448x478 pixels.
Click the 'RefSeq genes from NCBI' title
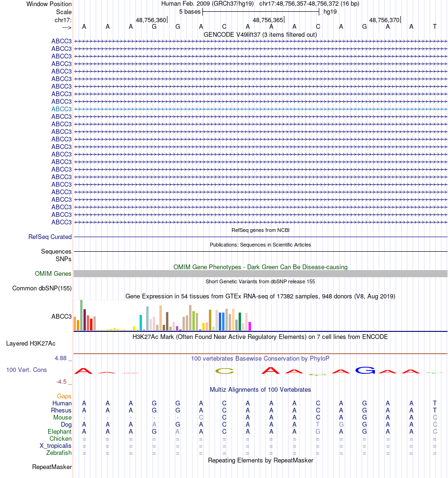pos(260,230)
